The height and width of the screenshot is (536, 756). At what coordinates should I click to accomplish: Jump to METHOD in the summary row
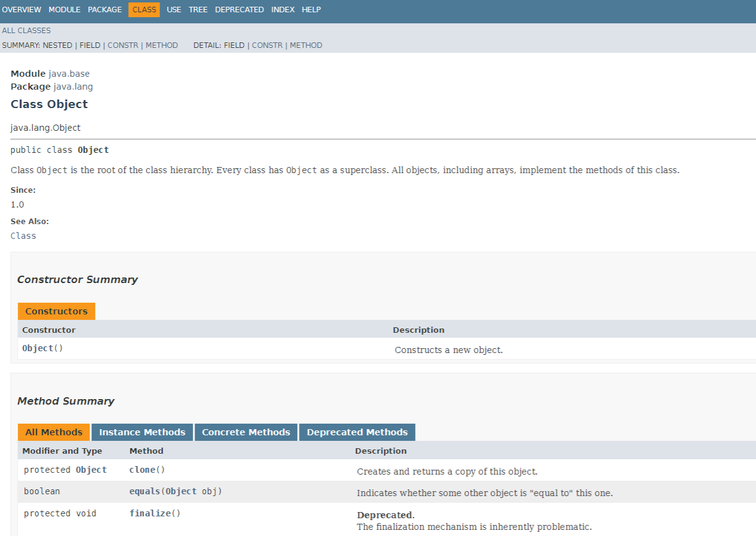[x=162, y=45]
